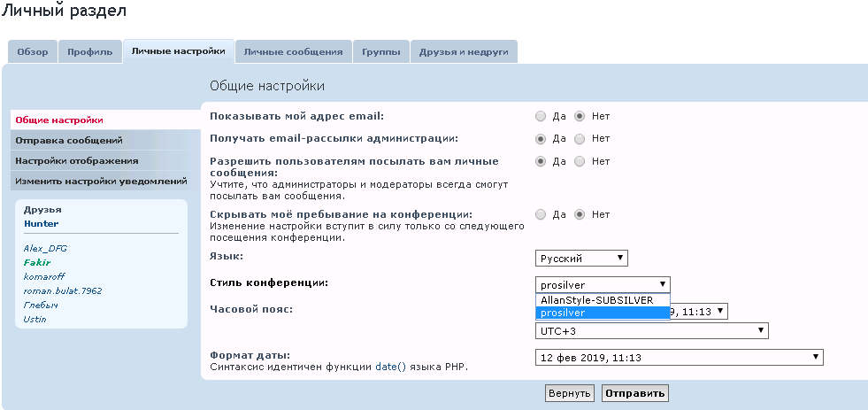Switch to Друзья и недруги tab
The width and height of the screenshot is (868, 410).
464,52
